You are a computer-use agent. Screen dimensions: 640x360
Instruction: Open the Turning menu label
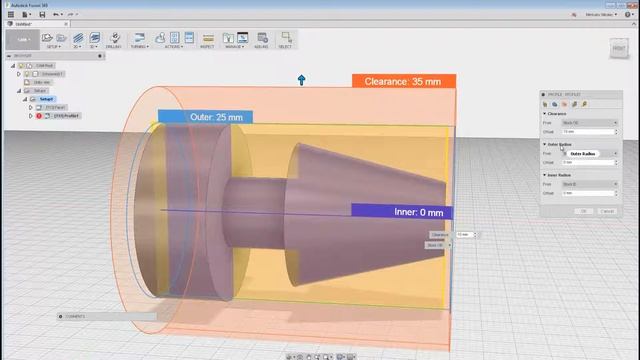click(140, 47)
